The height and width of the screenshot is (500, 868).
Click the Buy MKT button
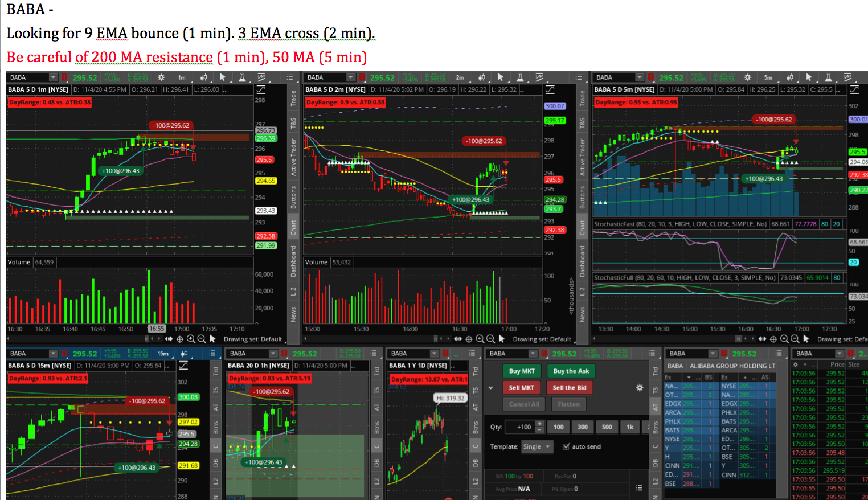click(522, 371)
